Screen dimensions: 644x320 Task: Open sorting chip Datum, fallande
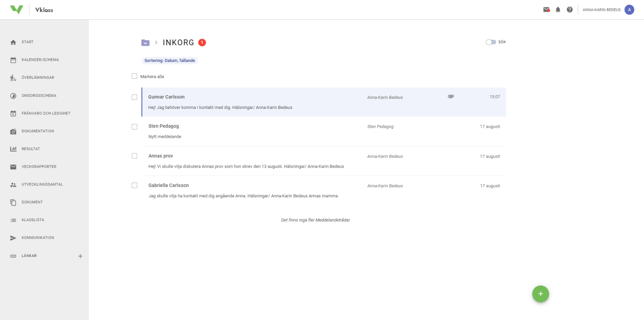(169, 60)
